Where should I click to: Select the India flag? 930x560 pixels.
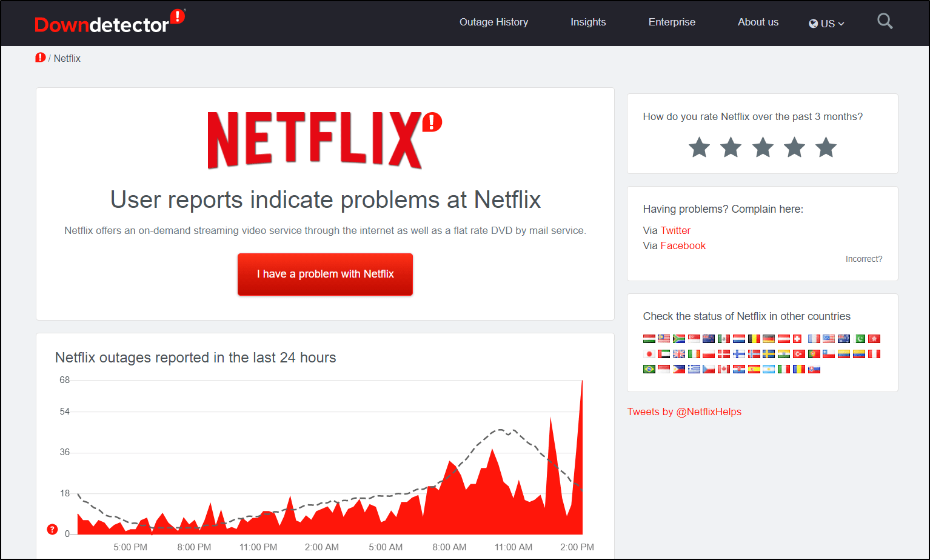tap(784, 354)
